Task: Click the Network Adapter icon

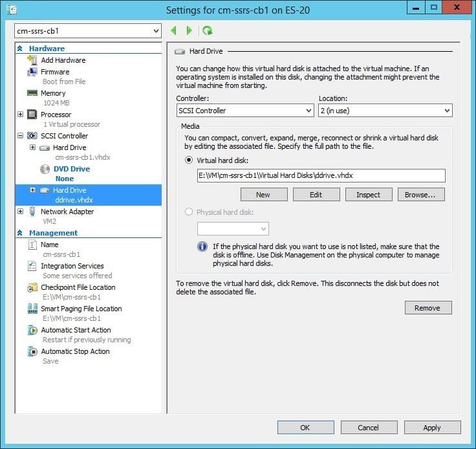Action: (32, 212)
